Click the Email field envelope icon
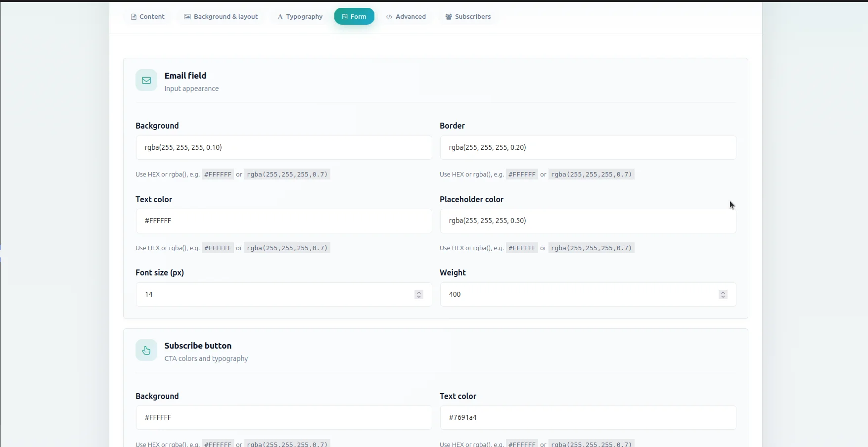Viewport: 868px width, 447px height. [146, 80]
